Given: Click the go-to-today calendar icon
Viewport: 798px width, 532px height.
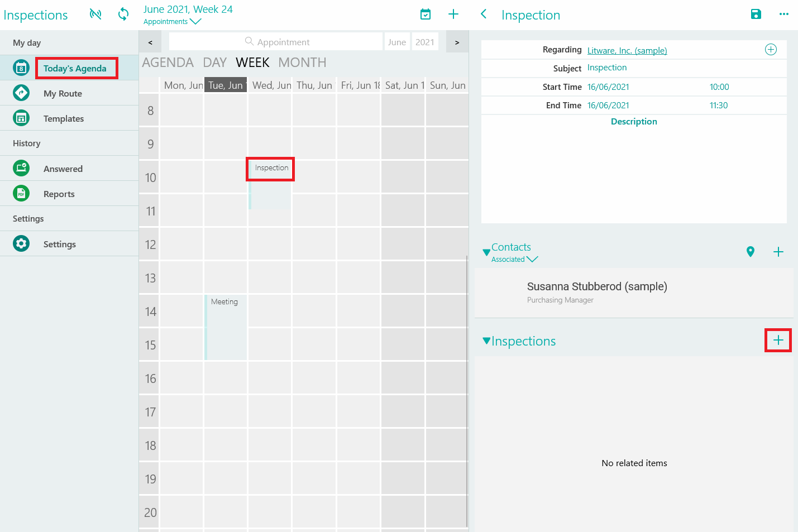Looking at the screenshot, I should [426, 15].
